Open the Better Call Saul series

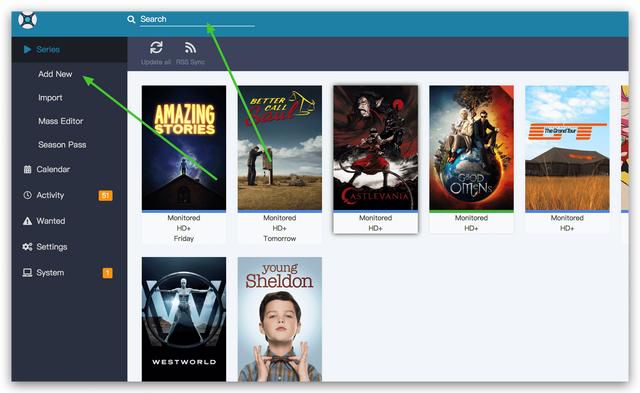point(280,148)
